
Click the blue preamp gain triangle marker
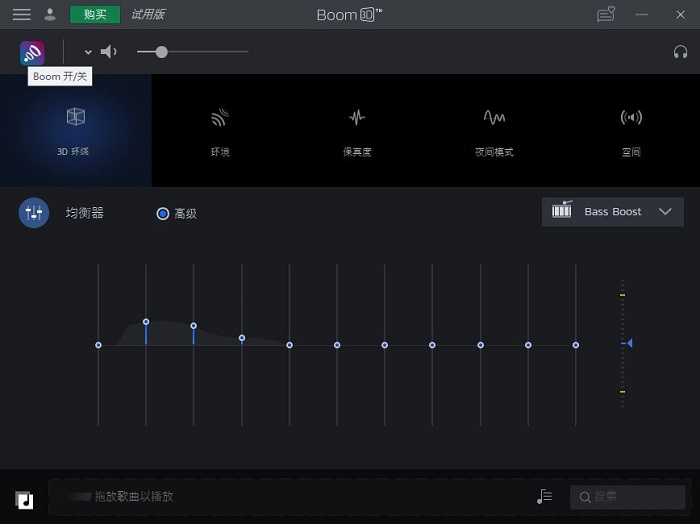(x=629, y=343)
